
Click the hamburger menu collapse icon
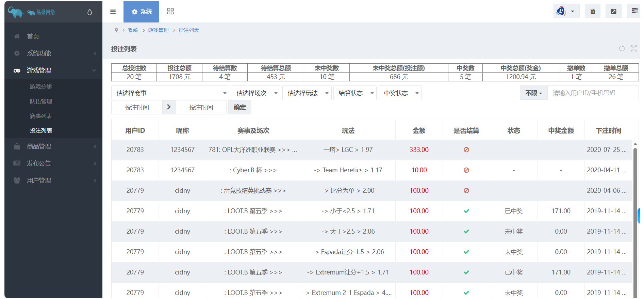click(113, 12)
